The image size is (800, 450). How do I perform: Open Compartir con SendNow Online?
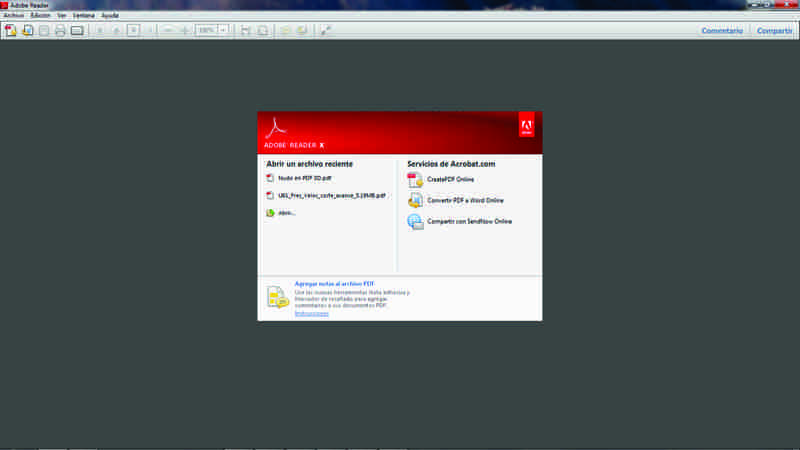pos(469,221)
